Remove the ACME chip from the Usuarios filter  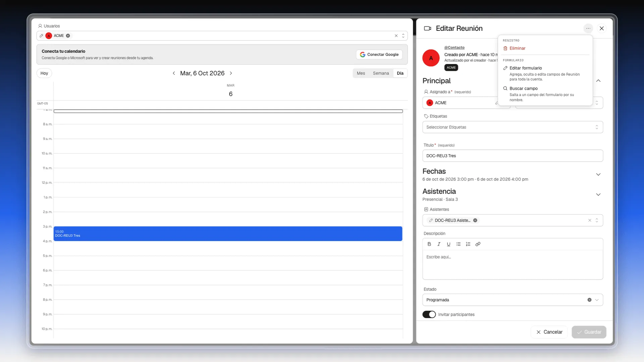(68, 36)
